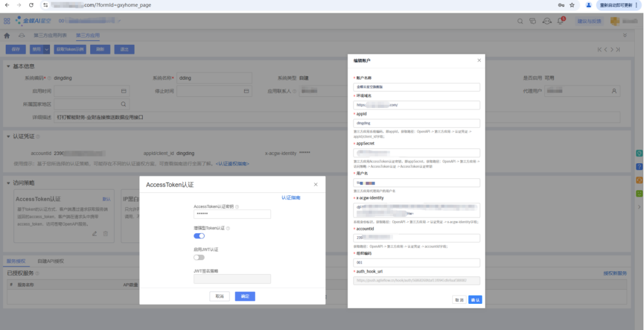Open the 禁用 button dropdown arrow

47,50
